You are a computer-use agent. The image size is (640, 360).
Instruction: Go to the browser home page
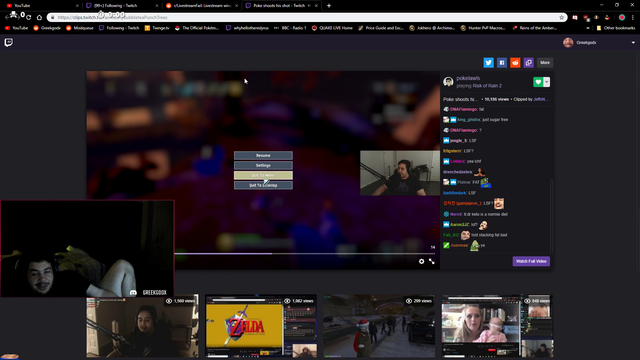click(39, 17)
